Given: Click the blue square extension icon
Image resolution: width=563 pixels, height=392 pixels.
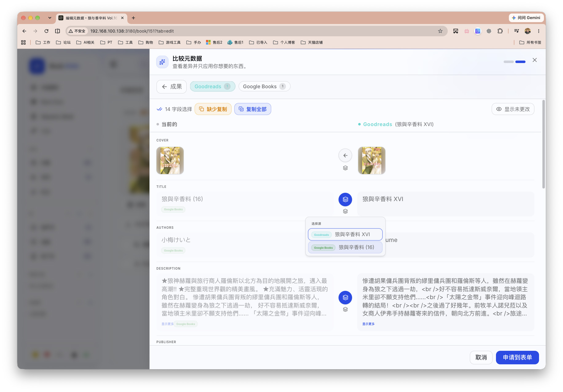Looking at the screenshot, I should 478,31.
